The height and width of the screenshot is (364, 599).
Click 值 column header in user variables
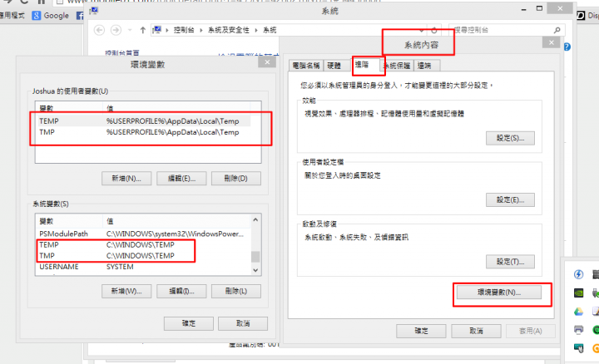176,108
